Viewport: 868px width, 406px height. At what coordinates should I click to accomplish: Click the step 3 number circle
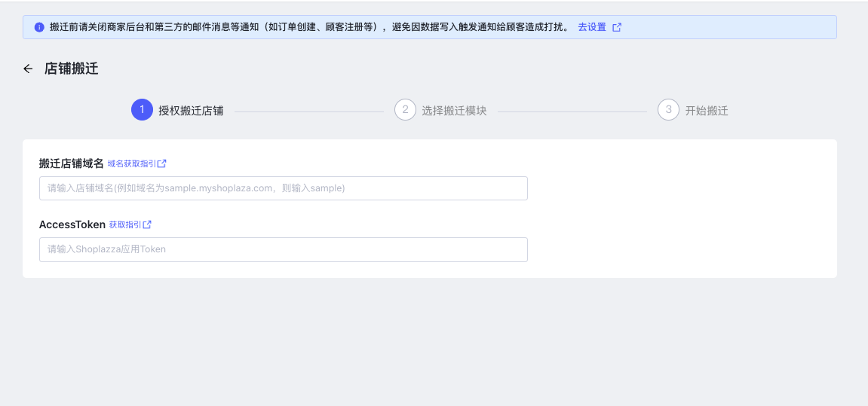pos(668,110)
